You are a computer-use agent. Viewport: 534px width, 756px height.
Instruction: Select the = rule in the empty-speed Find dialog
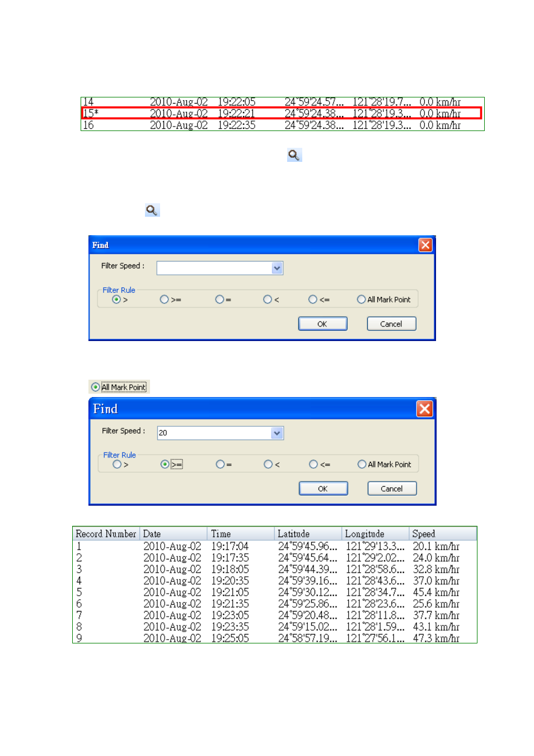219,300
